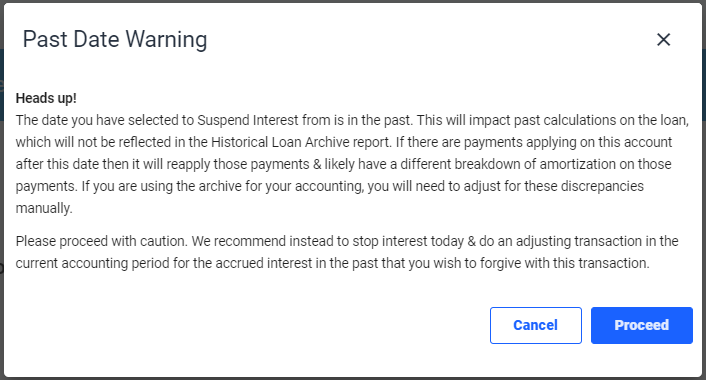Close the Past Date Warning dialog
The image size is (706, 380).
pos(663,40)
